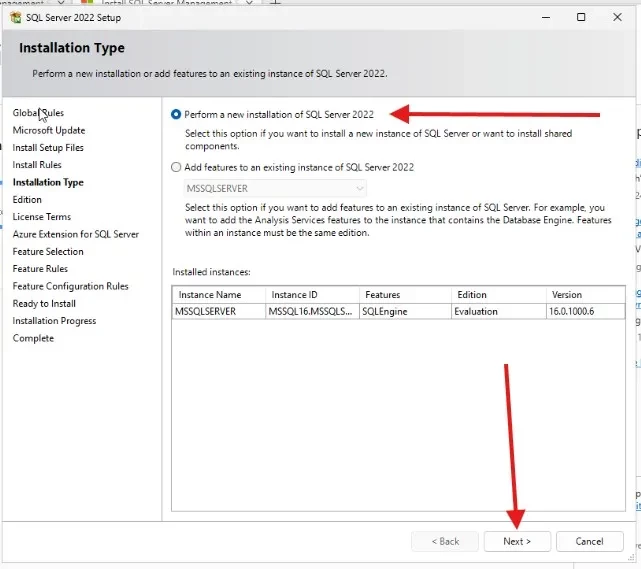The image size is (641, 569).
Task: Click the Evaluation edition cell
Action: pos(499,311)
